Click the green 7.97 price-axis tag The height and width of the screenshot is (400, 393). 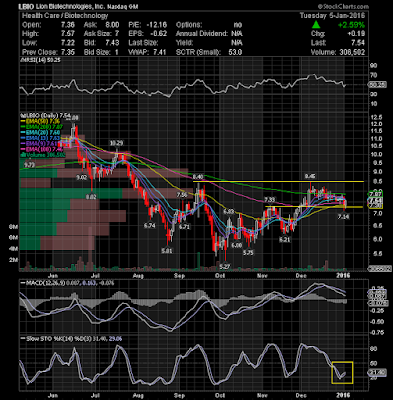click(x=377, y=194)
